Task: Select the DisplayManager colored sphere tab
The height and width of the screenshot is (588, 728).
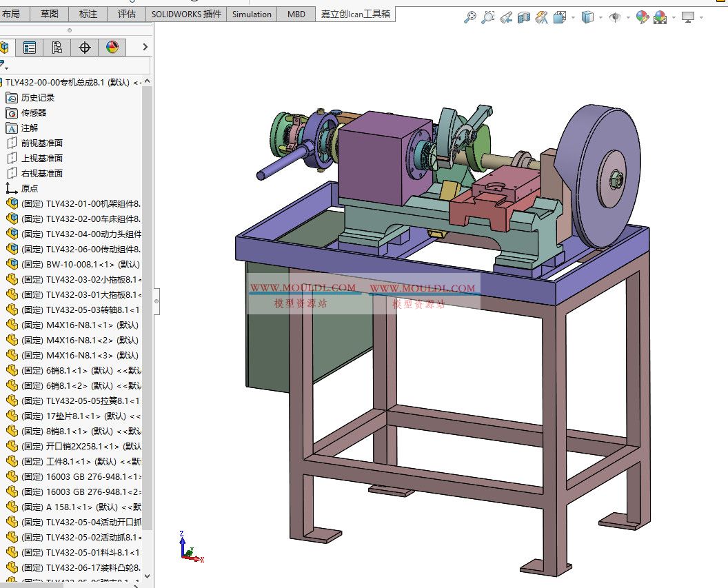Action: [113, 47]
